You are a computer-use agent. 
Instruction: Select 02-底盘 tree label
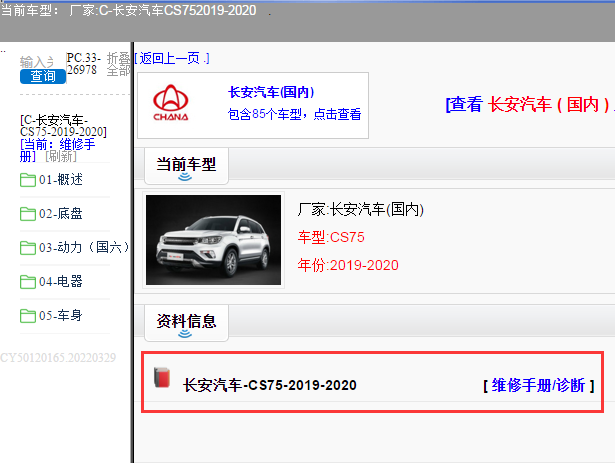tap(61, 213)
